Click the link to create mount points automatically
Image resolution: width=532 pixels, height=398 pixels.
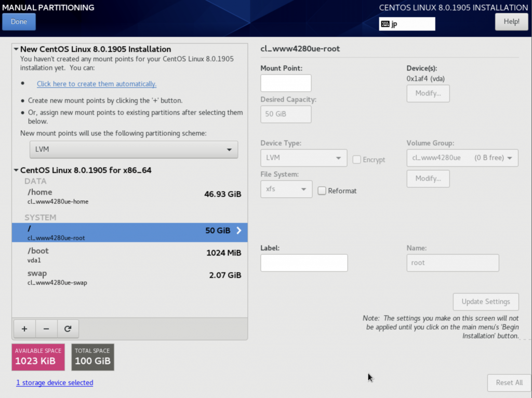click(97, 84)
